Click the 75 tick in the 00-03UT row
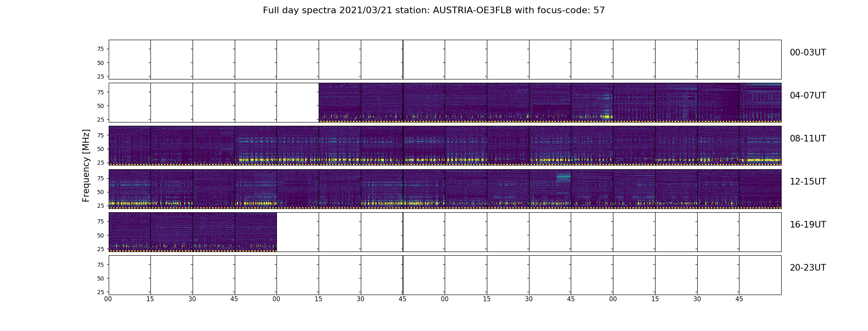The height and width of the screenshot is (331, 868). point(100,49)
